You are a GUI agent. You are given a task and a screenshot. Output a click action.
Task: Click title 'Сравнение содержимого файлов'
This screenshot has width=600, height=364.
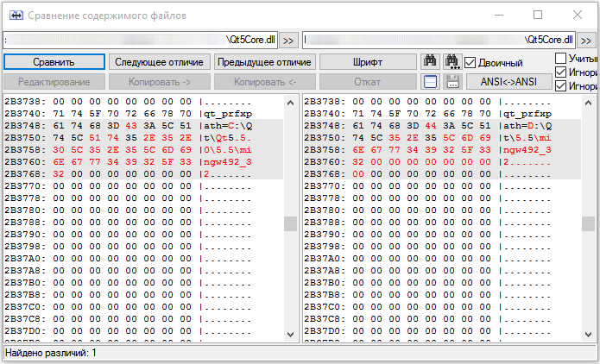(x=107, y=16)
